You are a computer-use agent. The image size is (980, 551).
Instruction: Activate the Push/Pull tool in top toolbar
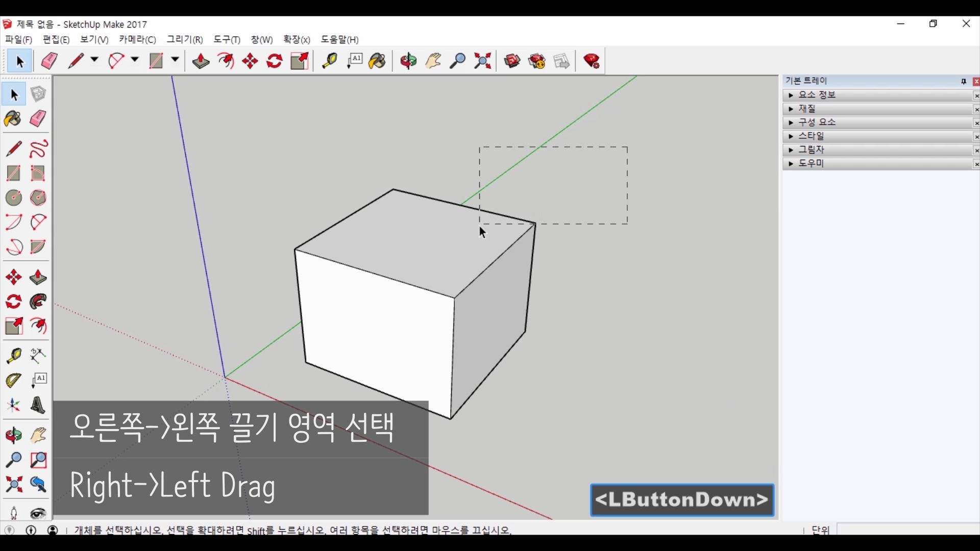click(201, 61)
